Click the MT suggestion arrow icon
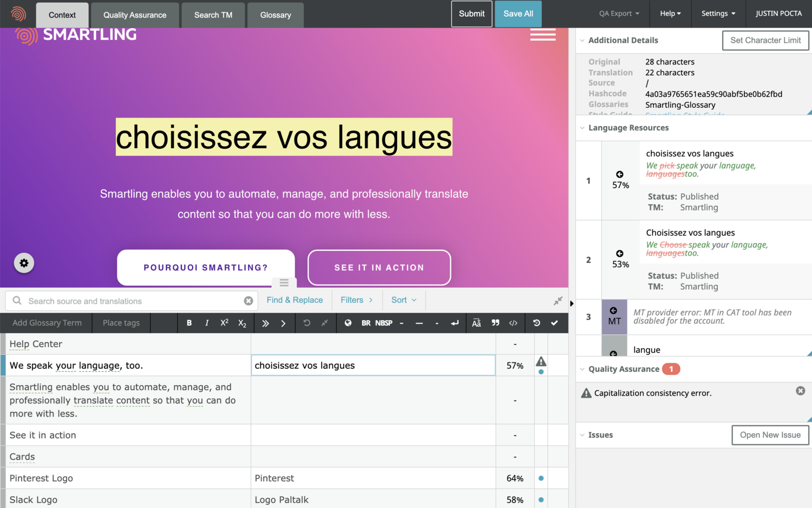 613,310
